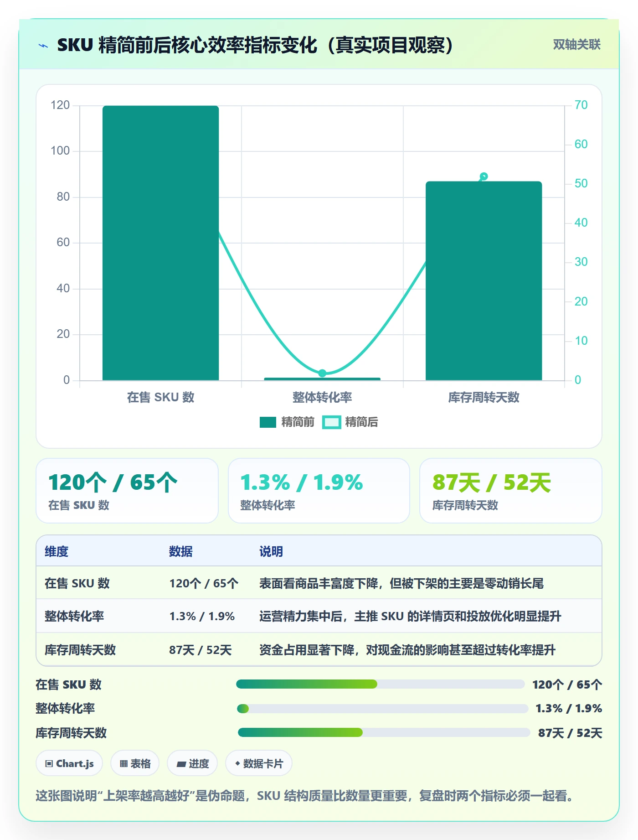Viewport: 638px width, 840px height.
Task: Click the 精简前 dark teal legend swatch
Action: pos(268,422)
